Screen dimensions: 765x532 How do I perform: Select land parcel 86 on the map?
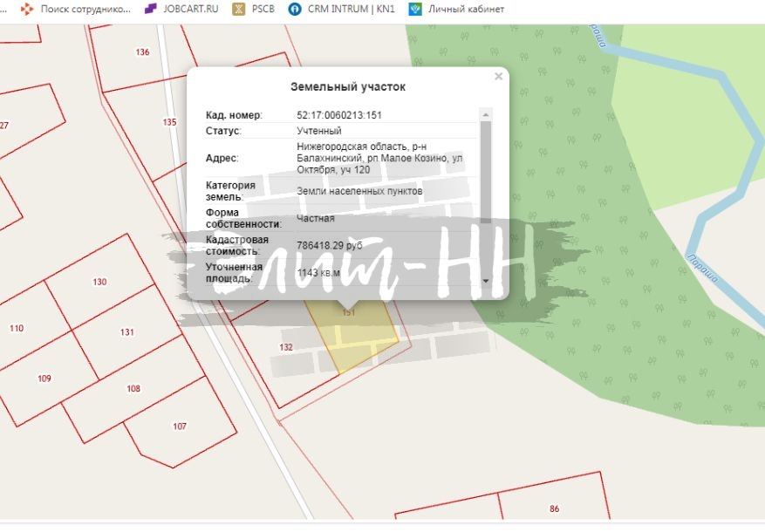pyautogui.click(x=554, y=508)
